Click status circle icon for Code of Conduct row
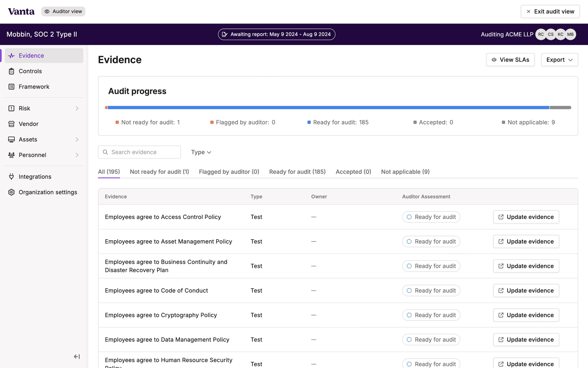This screenshot has width=588, height=368. tap(409, 290)
